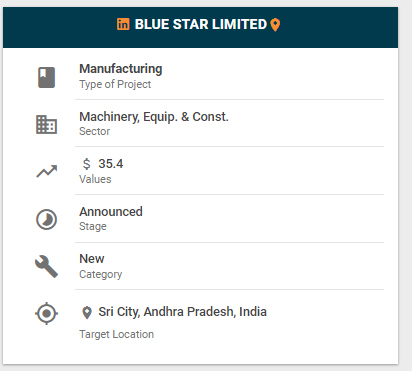Click the New category value
This screenshot has height=371, width=412.
click(92, 259)
